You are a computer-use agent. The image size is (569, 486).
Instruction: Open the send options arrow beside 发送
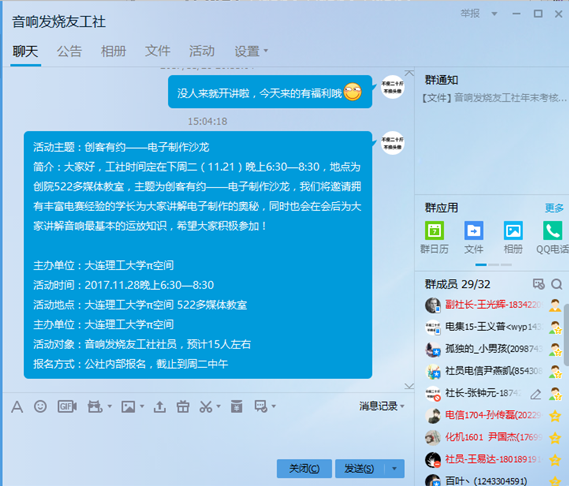pyautogui.click(x=394, y=469)
